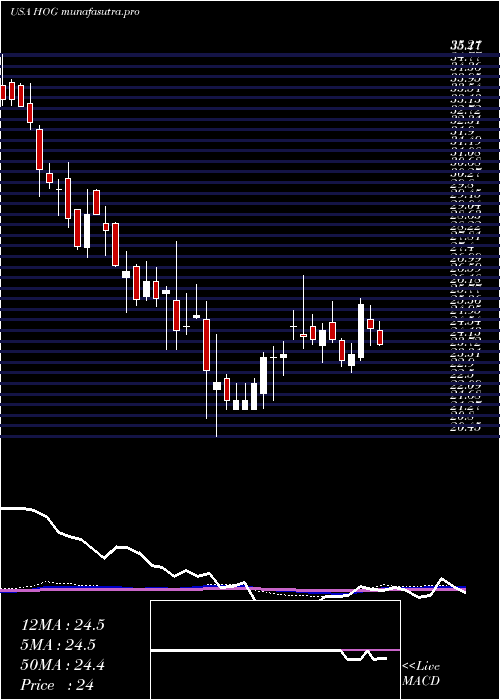Image resolution: width=500 pixels, height=700 pixels.
Task: Click the 20.45 bottom price label
Action: (466, 427)
